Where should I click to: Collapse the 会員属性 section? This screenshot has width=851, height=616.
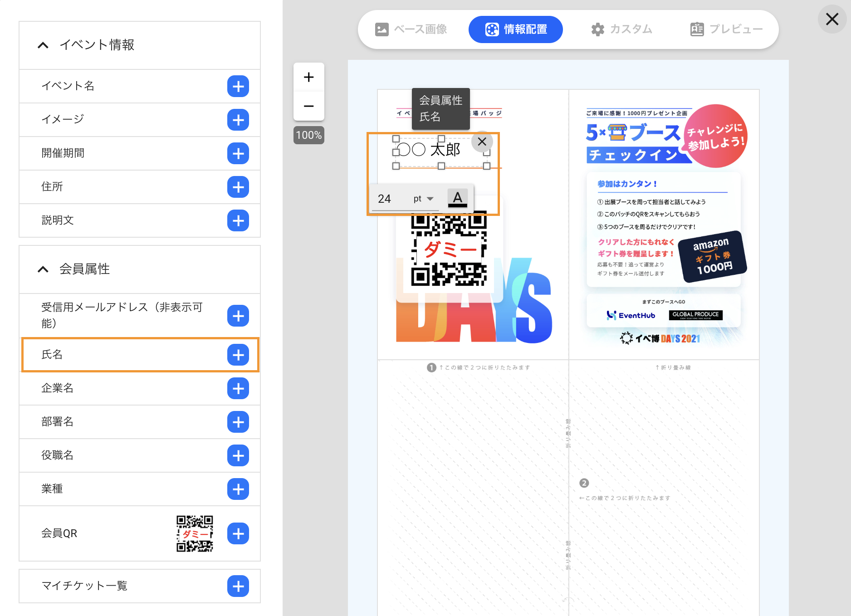[43, 269]
